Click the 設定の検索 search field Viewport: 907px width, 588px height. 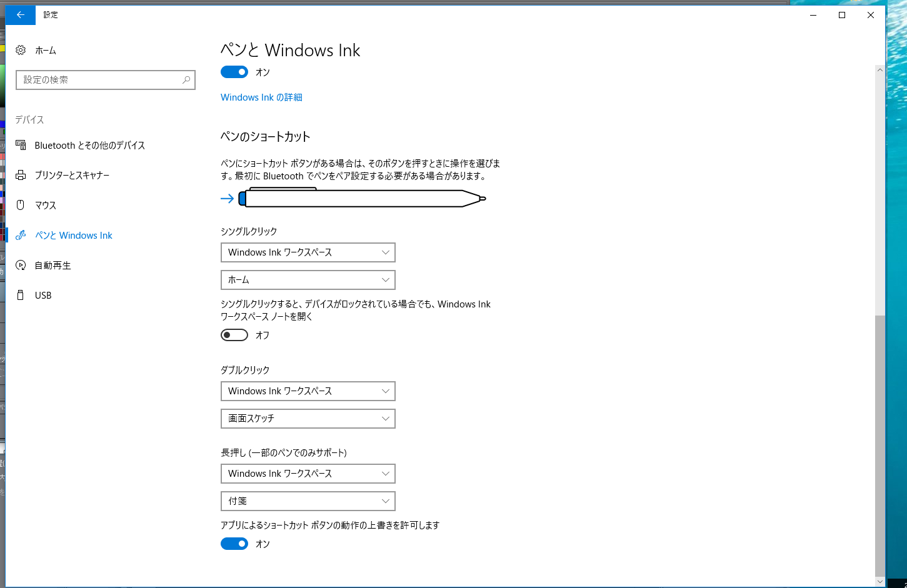[106, 80]
